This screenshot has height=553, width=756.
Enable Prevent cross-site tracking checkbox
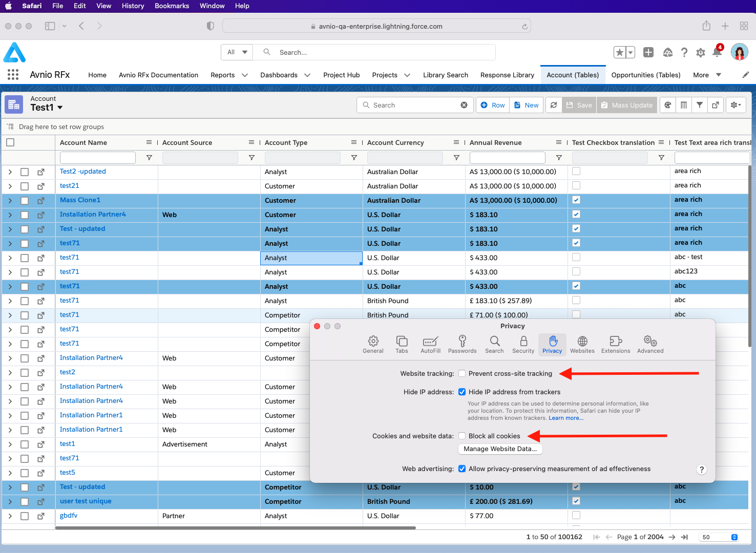462,374
